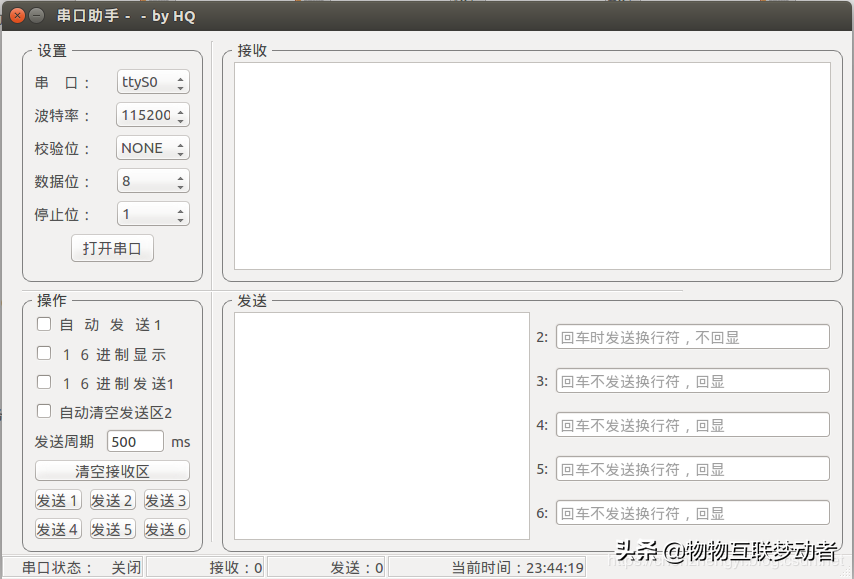Click inside the 接收 receive text area
Screen dimensions: 854x579
tap(532, 166)
